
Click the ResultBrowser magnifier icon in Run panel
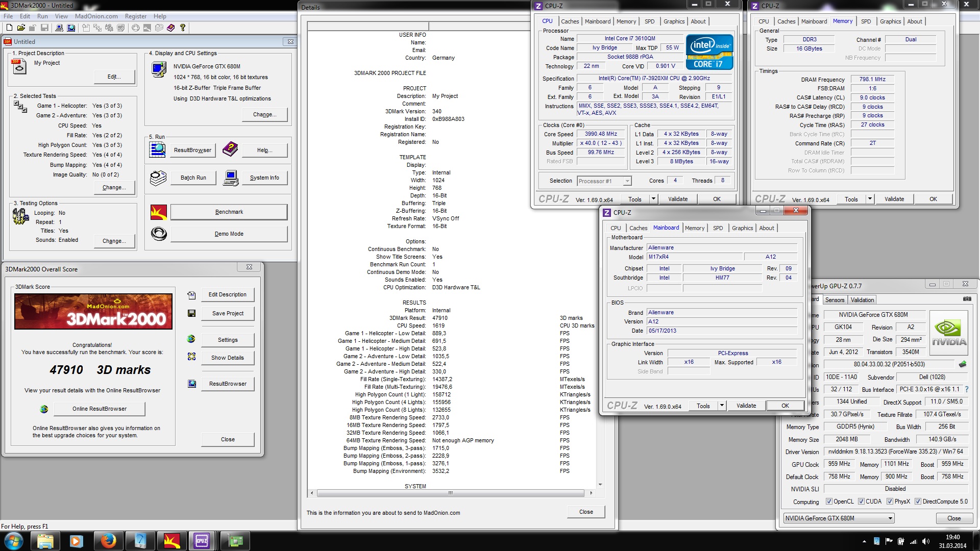coord(158,149)
